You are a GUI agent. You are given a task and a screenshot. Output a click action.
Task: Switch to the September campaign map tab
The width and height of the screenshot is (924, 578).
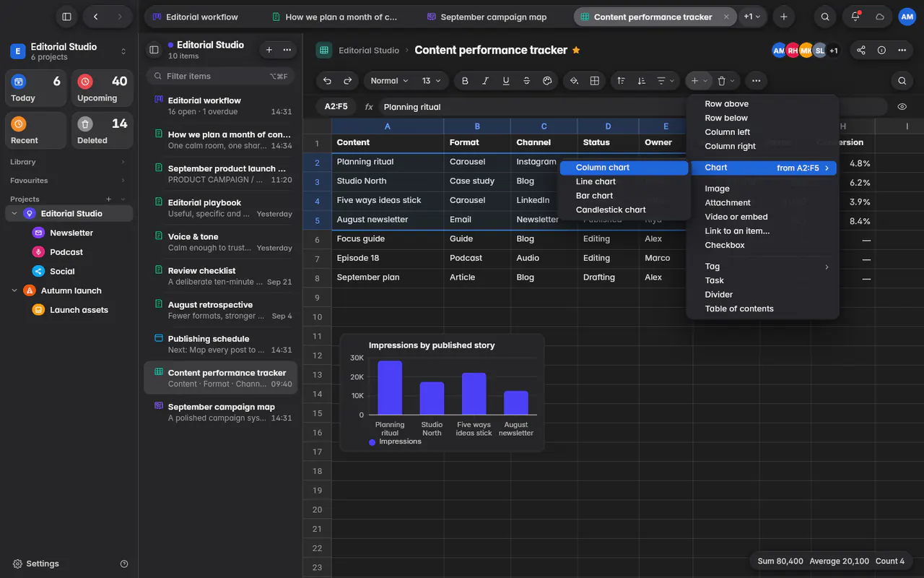tap(494, 17)
